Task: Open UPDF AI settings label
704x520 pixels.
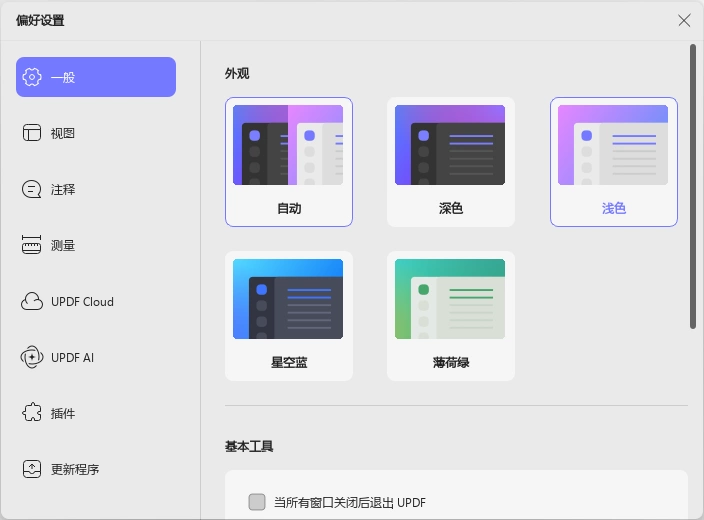Action: pos(72,358)
